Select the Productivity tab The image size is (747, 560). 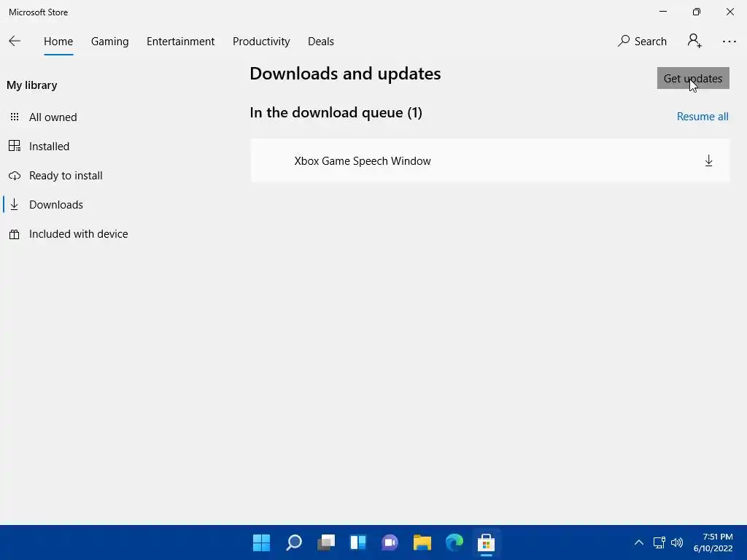pyautogui.click(x=261, y=42)
